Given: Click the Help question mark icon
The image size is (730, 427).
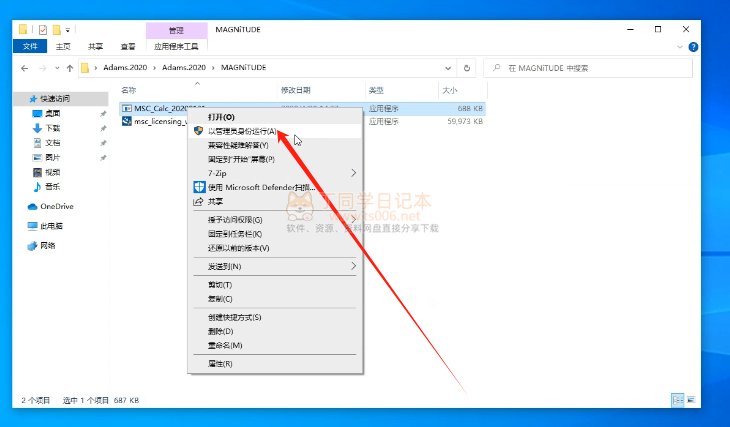Looking at the screenshot, I should pyautogui.click(x=693, y=47).
